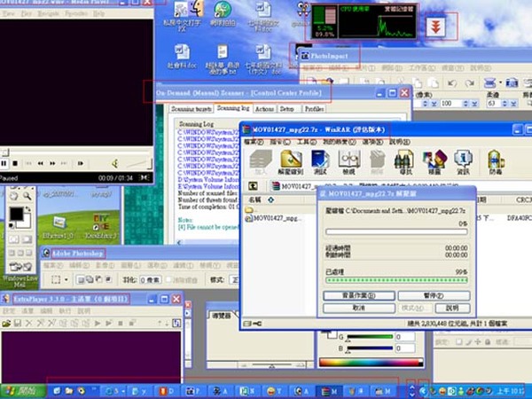Click WinRAR Wizard toolbar icon
Screen dimensions: 532x399
point(434,162)
